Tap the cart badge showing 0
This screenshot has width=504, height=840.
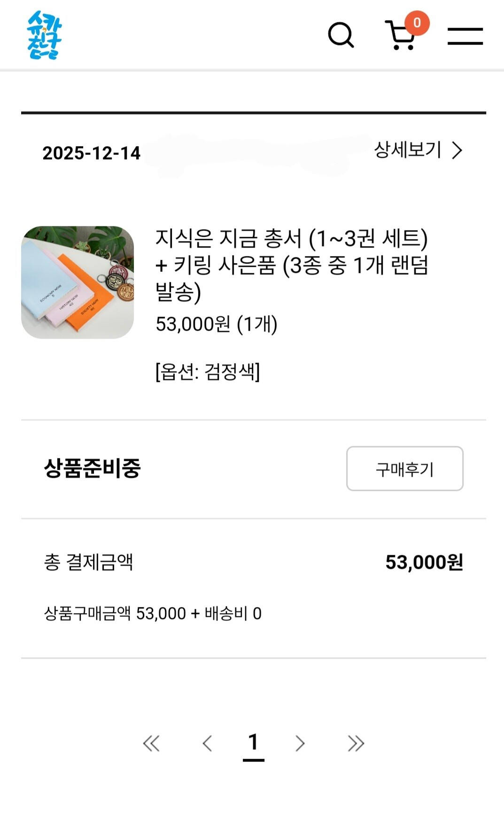coord(417,23)
